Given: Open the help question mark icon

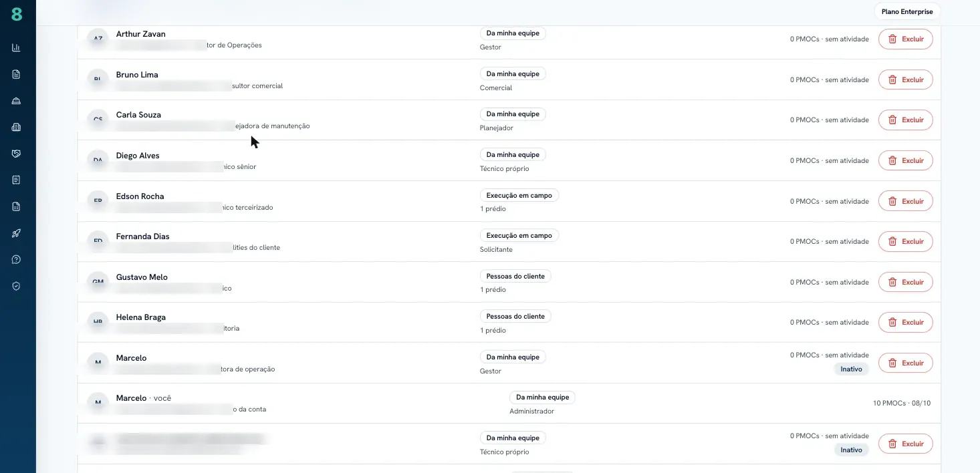Looking at the screenshot, I should tap(16, 259).
